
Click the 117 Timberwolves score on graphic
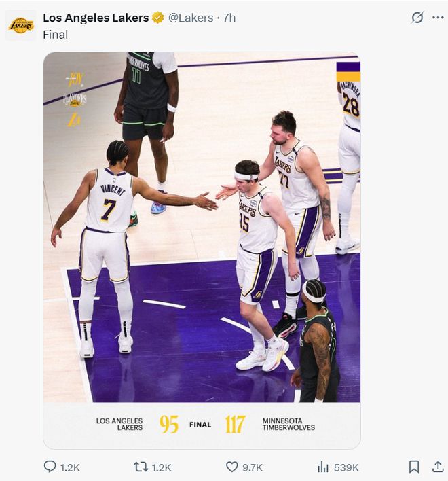pyautogui.click(x=235, y=425)
